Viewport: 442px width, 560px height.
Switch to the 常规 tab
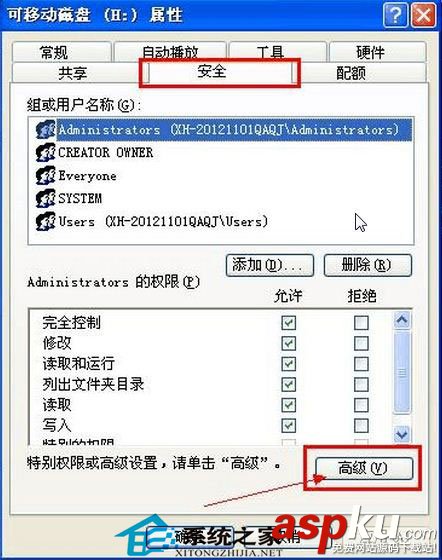tap(54, 52)
